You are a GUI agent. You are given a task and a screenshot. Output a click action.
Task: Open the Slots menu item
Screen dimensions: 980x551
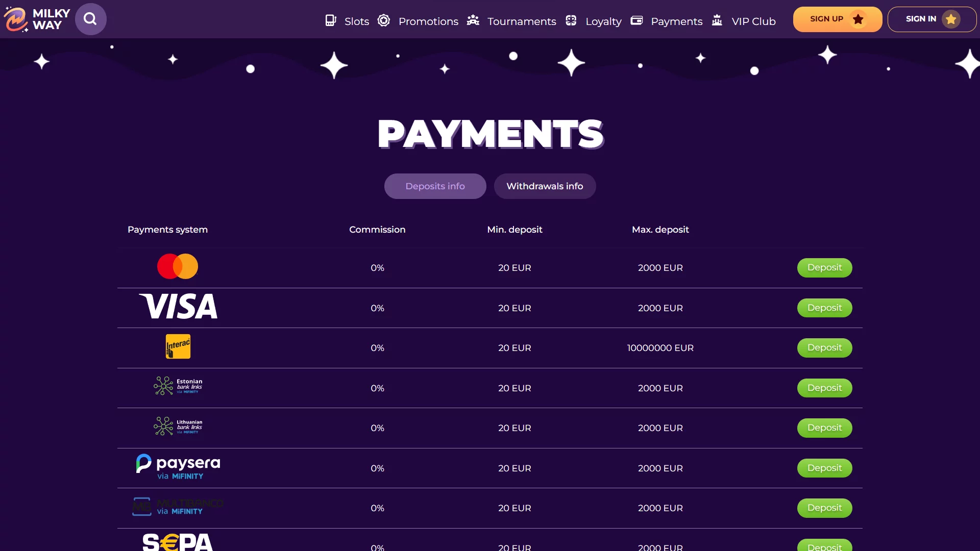click(x=357, y=21)
